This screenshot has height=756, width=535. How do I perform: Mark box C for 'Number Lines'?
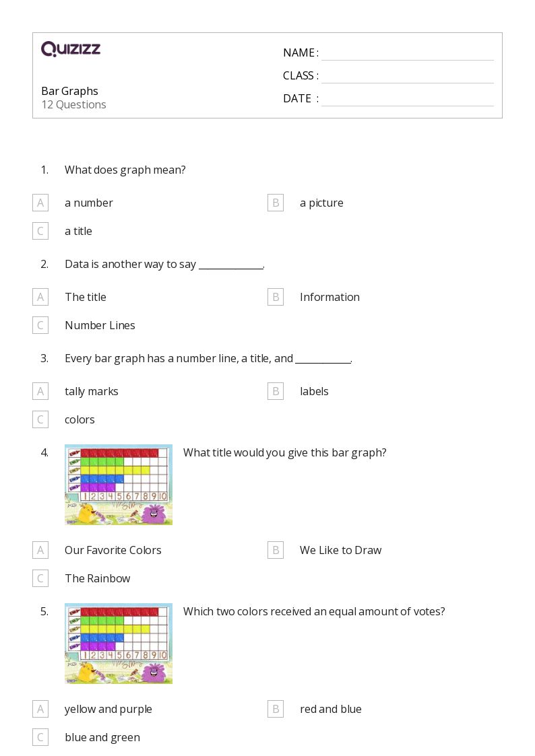coord(40,325)
